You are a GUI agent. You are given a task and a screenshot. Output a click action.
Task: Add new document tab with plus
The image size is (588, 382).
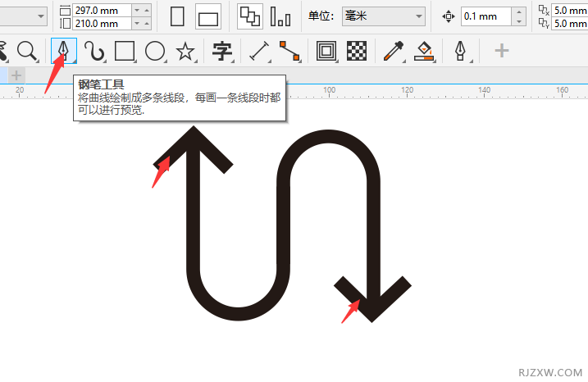(x=16, y=75)
